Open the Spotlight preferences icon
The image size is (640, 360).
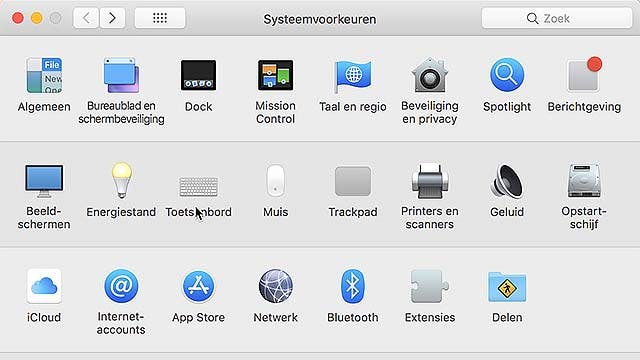507,75
